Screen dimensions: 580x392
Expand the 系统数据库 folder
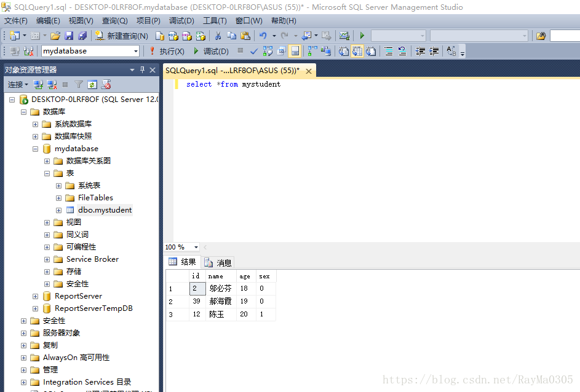coord(35,124)
